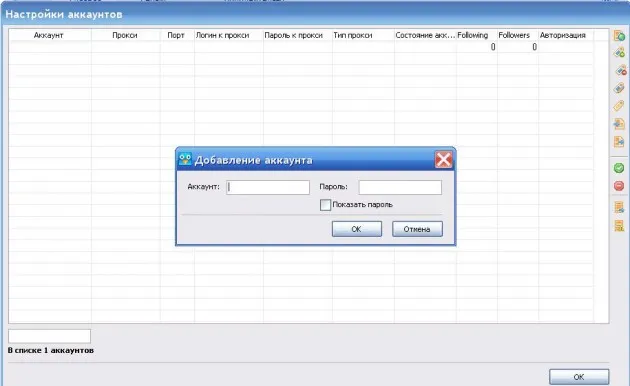
Task: Click the Авторизация column header
Action: 566,35
